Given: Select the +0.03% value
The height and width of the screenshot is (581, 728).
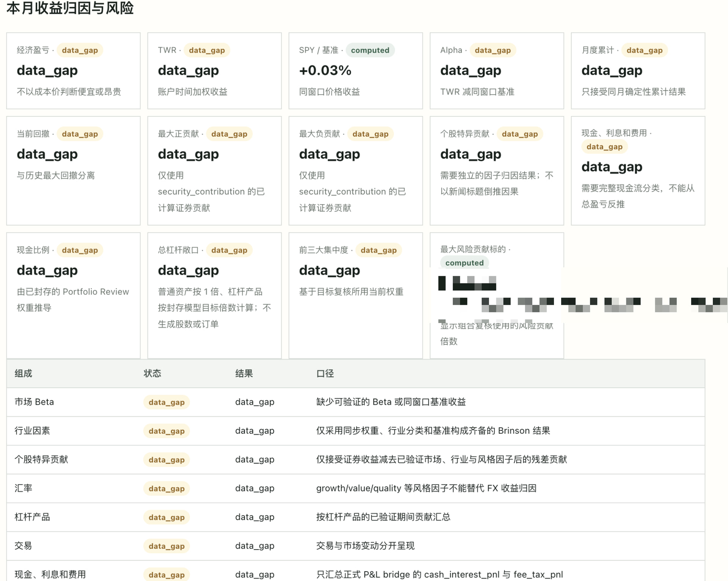Looking at the screenshot, I should click(325, 70).
